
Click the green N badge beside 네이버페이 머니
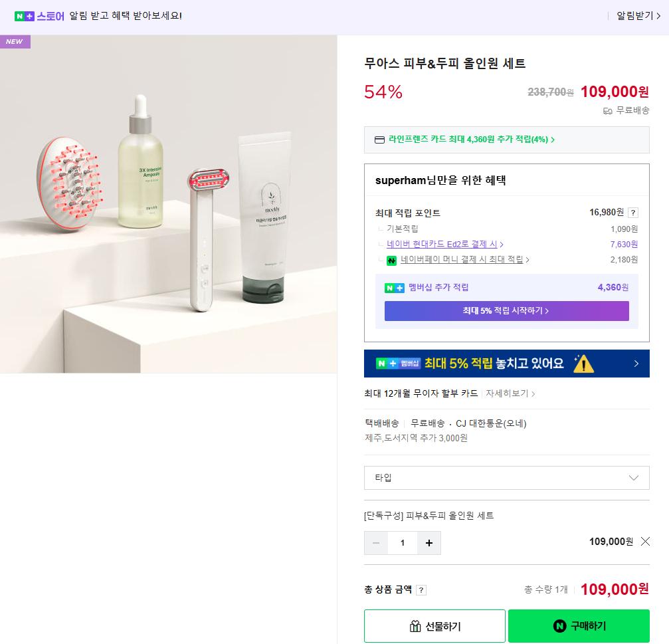pos(392,260)
